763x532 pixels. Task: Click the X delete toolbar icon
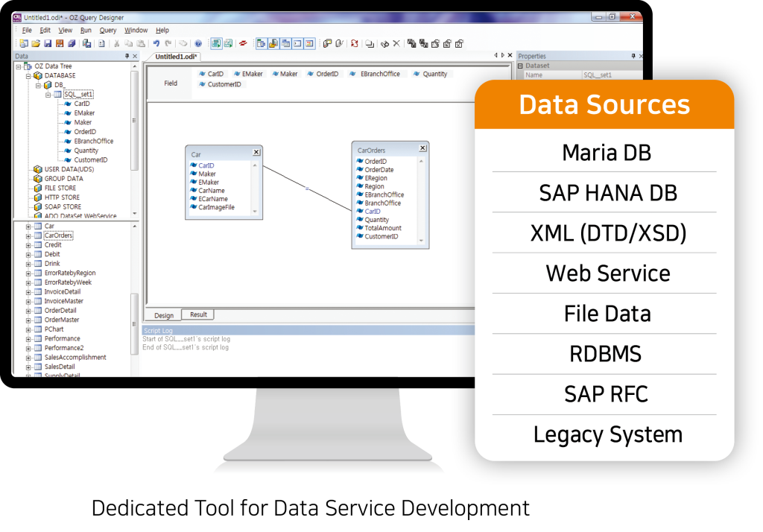(396, 43)
